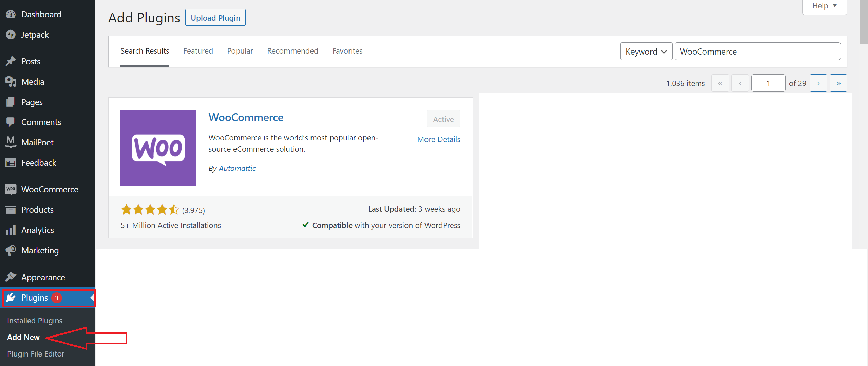This screenshot has width=868, height=366.
Task: Click the Appearance paintbrush icon
Action: (x=11, y=277)
